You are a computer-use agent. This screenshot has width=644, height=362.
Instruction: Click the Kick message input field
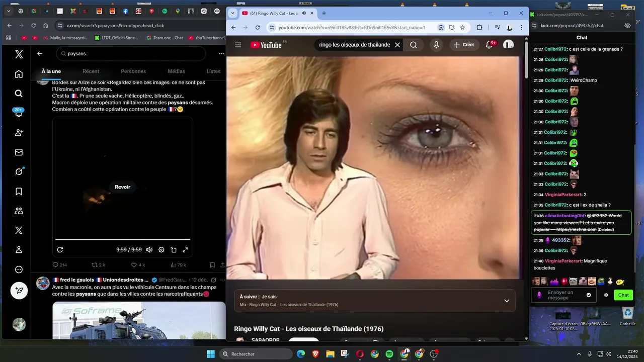coord(563,295)
